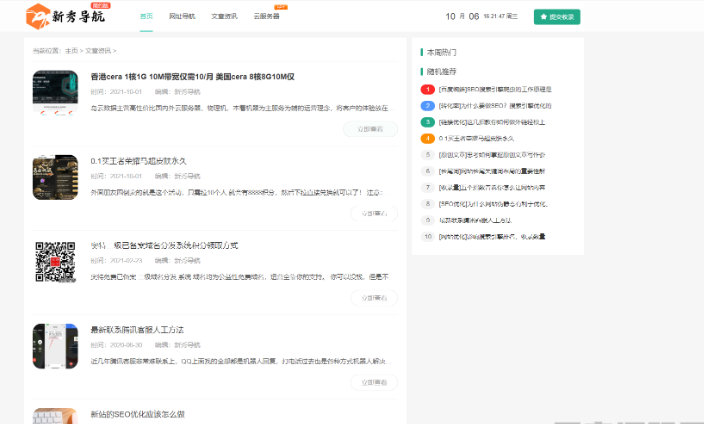Viewport: 704px width, 424px height.
Task: Open rank 5 item starting [原创文章]
Action: pyautogui.click(x=492, y=155)
